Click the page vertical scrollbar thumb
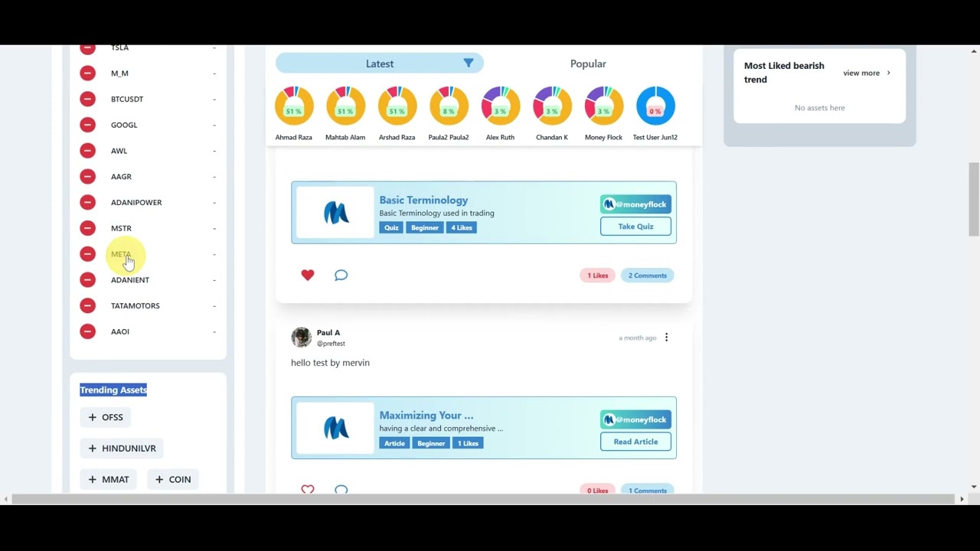 [973, 199]
